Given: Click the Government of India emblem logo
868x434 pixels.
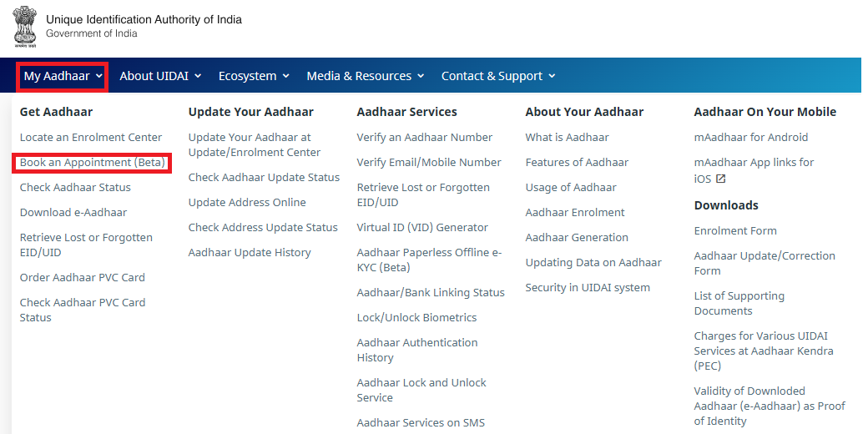Looking at the screenshot, I should pos(24,27).
